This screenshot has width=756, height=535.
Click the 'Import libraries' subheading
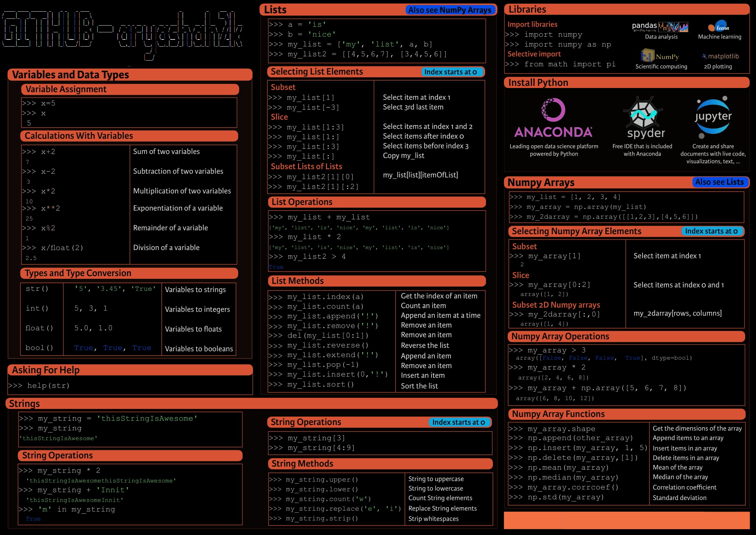coord(532,24)
